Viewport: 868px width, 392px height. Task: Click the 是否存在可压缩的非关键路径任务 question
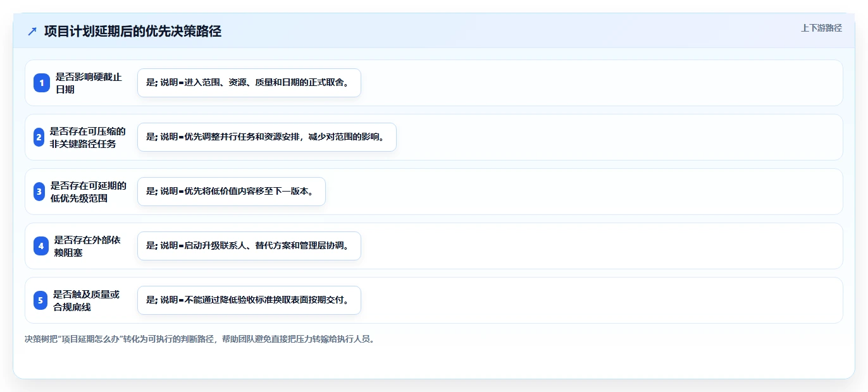click(x=88, y=137)
